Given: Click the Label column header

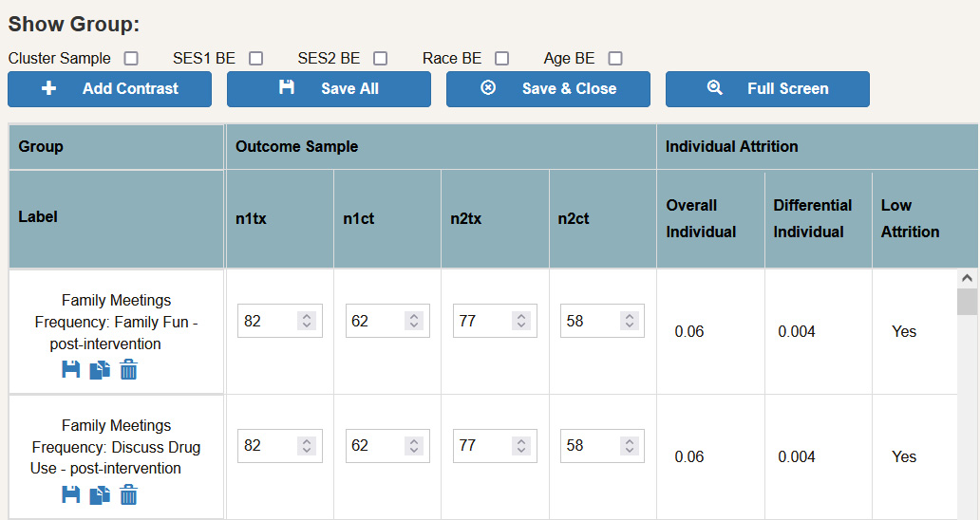Looking at the screenshot, I should point(116,219).
